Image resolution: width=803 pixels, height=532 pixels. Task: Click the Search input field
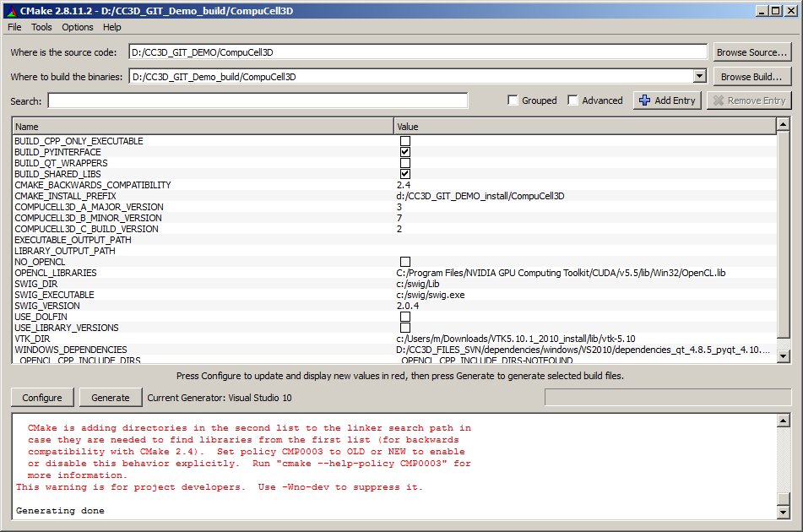[258, 100]
